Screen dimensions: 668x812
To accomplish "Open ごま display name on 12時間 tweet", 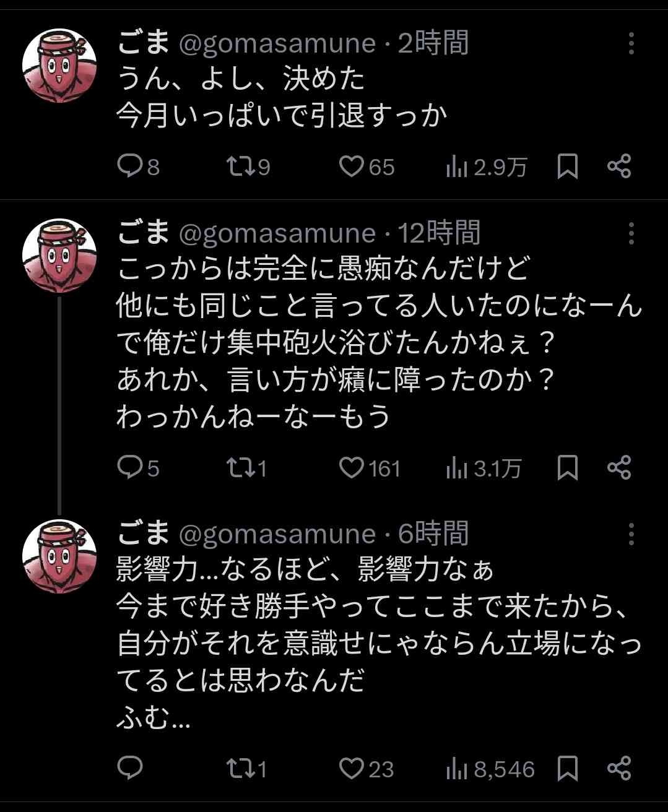I will 143,233.
